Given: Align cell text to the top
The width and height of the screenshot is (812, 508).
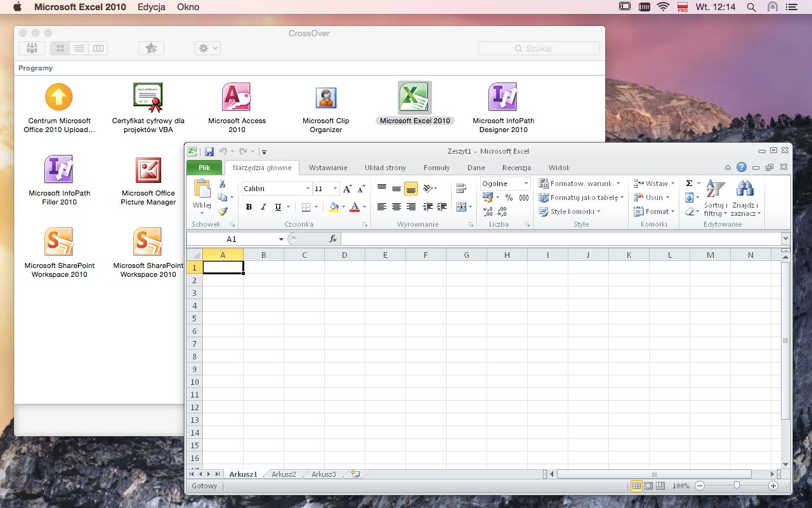Looking at the screenshot, I should (x=382, y=189).
